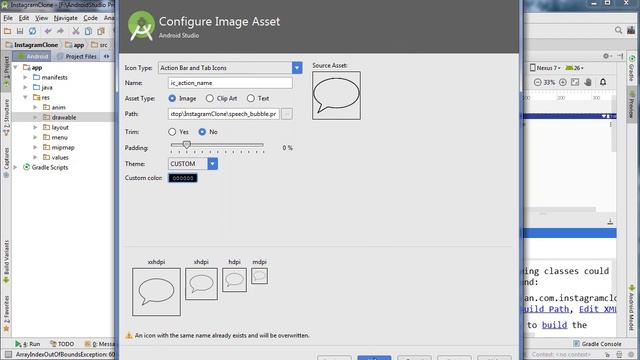Open the Captures side tool window
640x360 pixels.
pyautogui.click(x=6, y=162)
